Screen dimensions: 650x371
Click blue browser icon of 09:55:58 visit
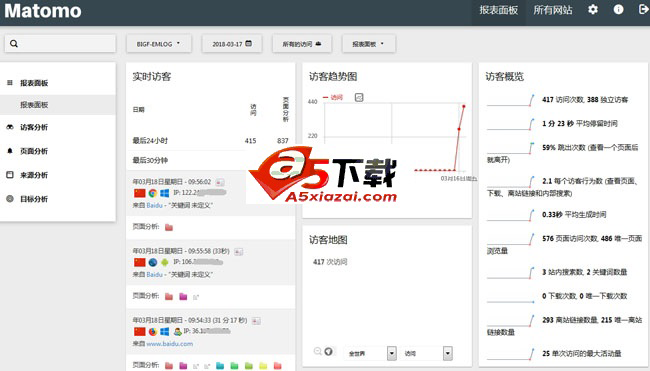pos(153,262)
